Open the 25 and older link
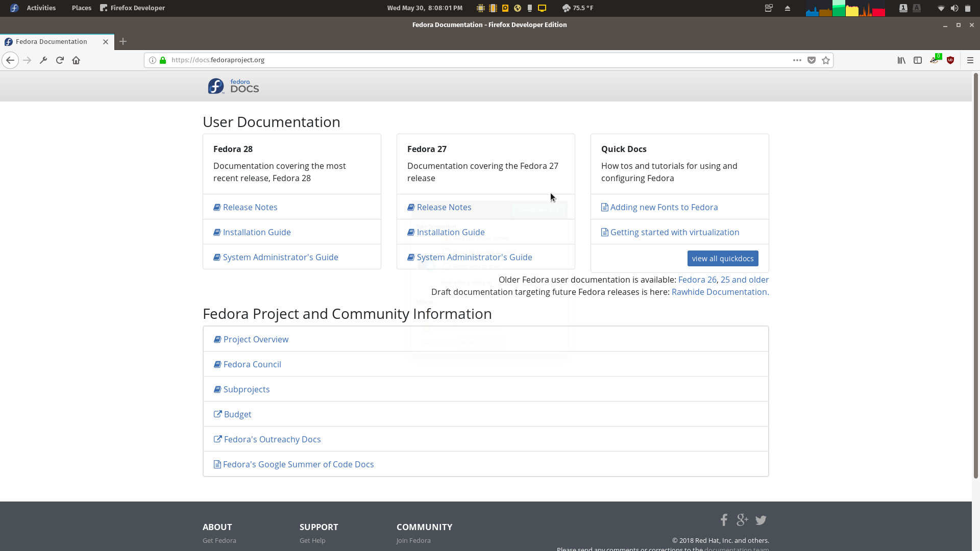This screenshot has width=980, height=551. pos(745,280)
